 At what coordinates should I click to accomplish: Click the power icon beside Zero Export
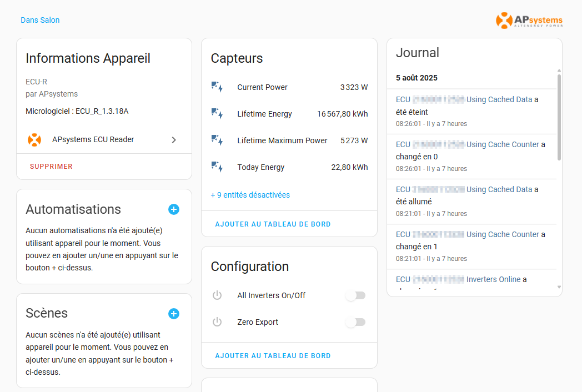pos(217,322)
